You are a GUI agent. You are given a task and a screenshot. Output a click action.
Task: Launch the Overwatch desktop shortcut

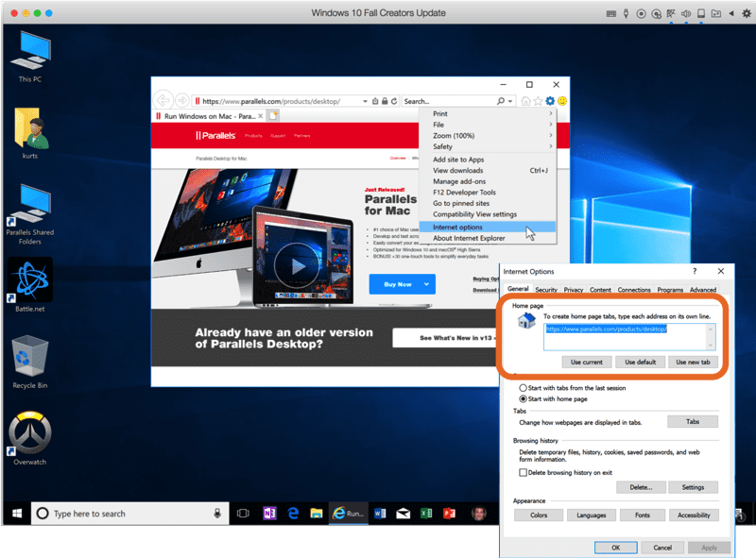(x=30, y=438)
